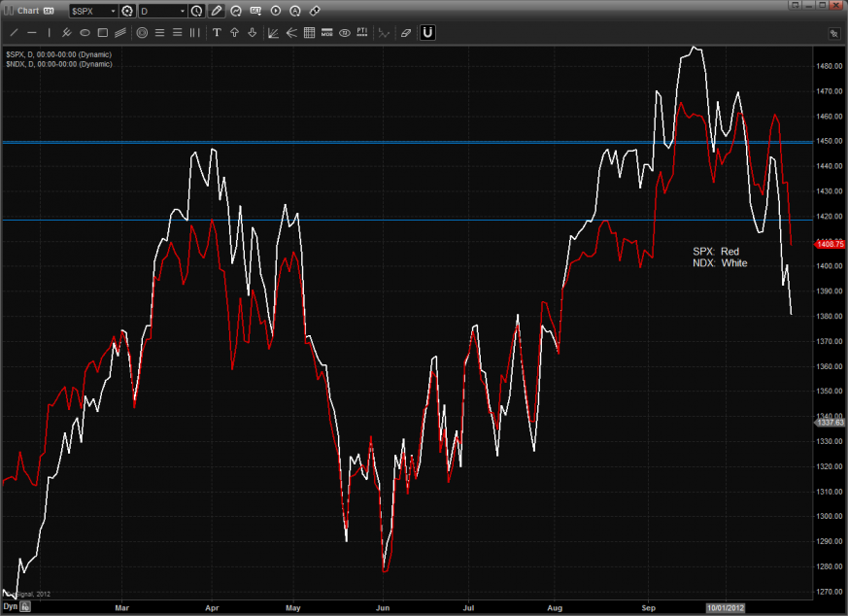Toggle the magnet snap mode button

pos(427,32)
